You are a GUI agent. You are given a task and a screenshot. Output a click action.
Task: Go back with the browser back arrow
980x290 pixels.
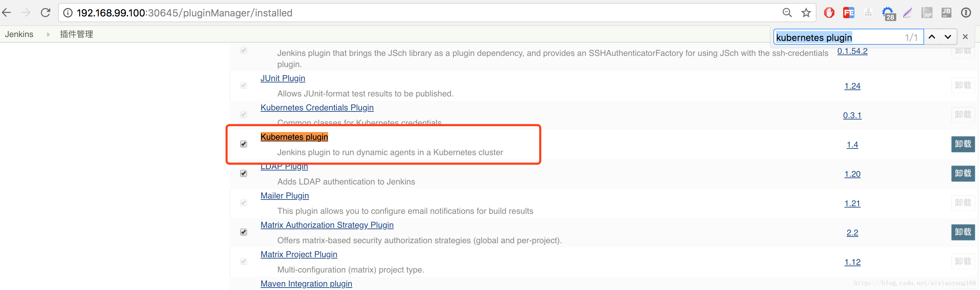7,13
